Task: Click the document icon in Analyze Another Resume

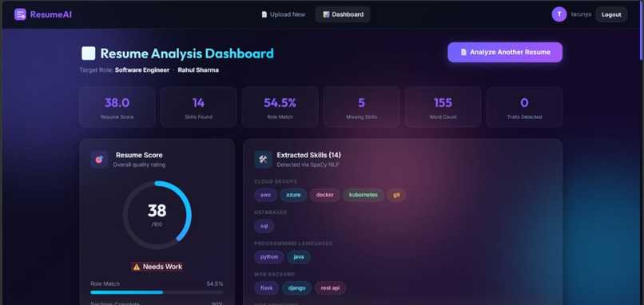Action: pyautogui.click(x=463, y=52)
